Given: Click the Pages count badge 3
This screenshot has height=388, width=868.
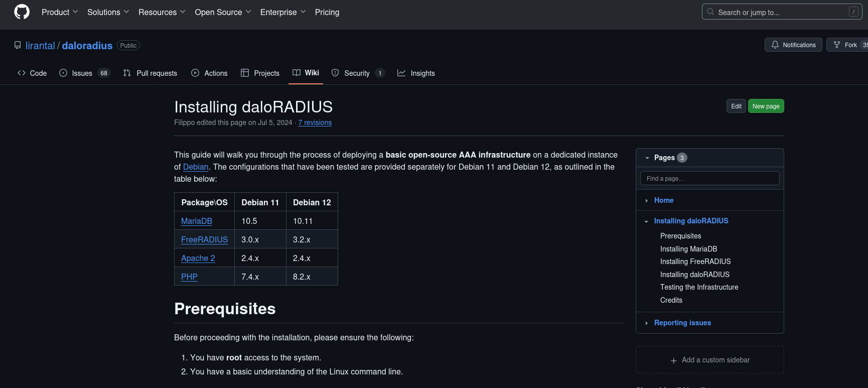Looking at the screenshot, I should point(682,158).
